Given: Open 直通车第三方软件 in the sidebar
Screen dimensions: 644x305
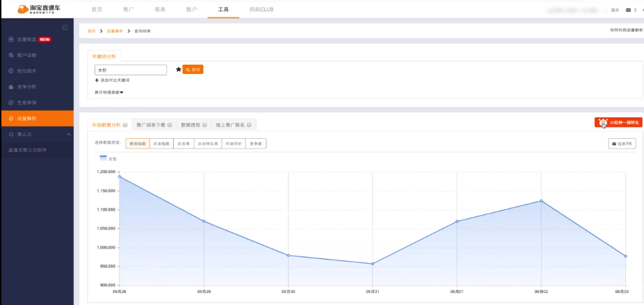Looking at the screenshot, I should [27, 150].
